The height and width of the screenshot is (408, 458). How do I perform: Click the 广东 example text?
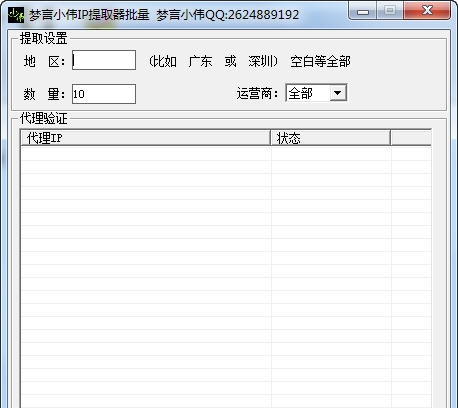click(200, 61)
